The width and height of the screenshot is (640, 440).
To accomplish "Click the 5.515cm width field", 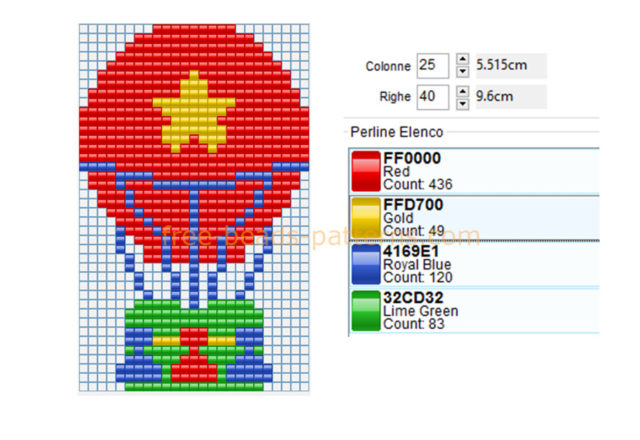I will (x=511, y=65).
